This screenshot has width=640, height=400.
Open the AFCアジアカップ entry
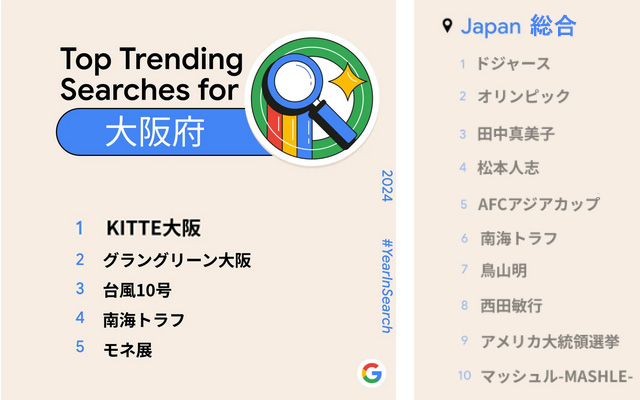(539, 204)
